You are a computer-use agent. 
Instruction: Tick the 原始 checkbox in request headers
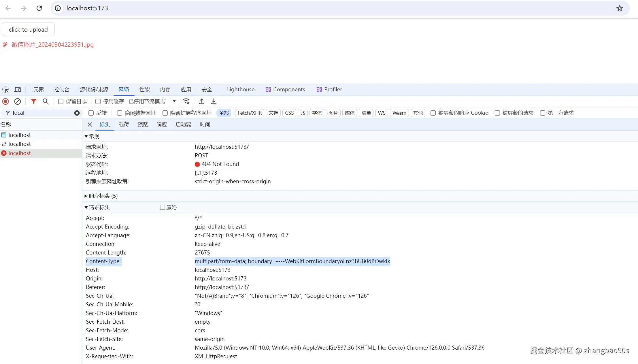coord(163,207)
